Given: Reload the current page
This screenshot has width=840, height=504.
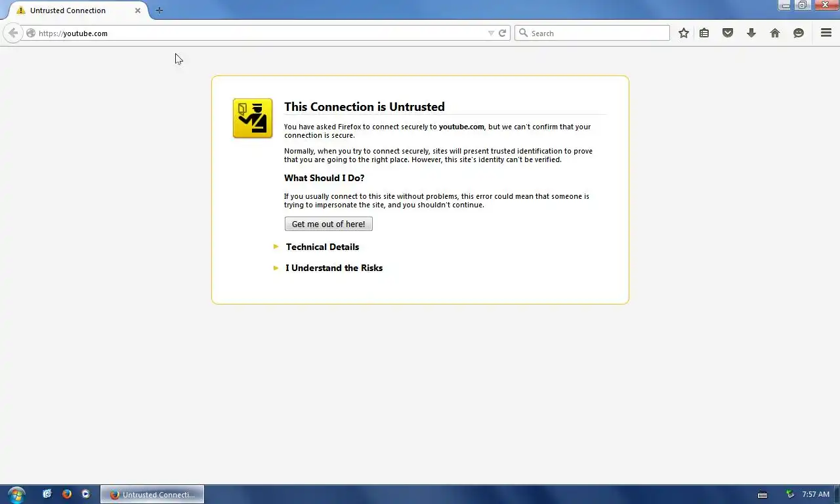Looking at the screenshot, I should 503,33.
